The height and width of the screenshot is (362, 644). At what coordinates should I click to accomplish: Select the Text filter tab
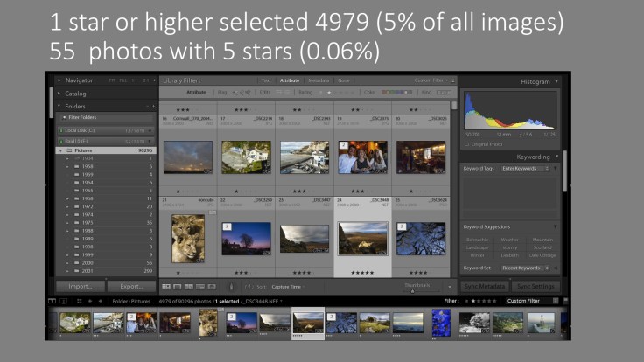coord(266,80)
